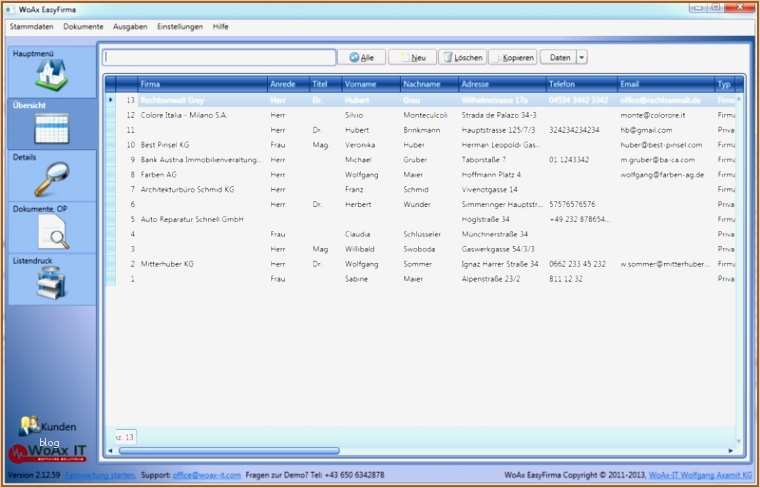760x488 pixels.
Task: Sort by the Firma column header
Action: coord(202,84)
